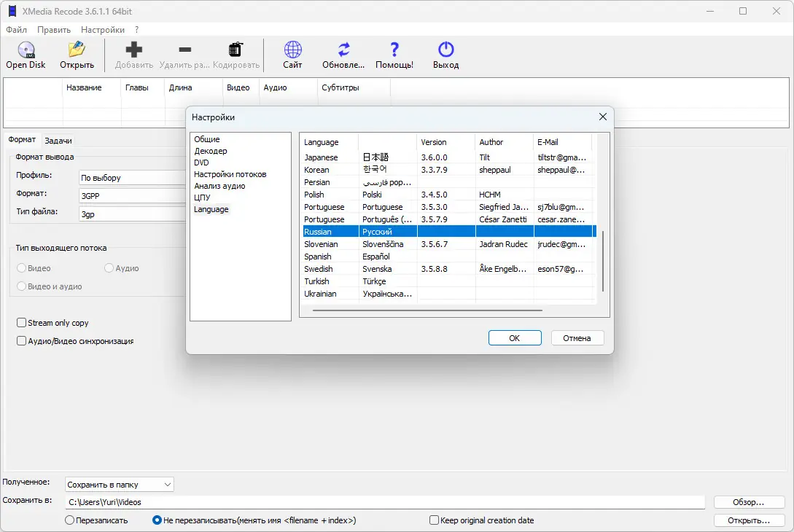Select the Видео и аудио radio button
This screenshot has width=794, height=532.
coord(21,286)
